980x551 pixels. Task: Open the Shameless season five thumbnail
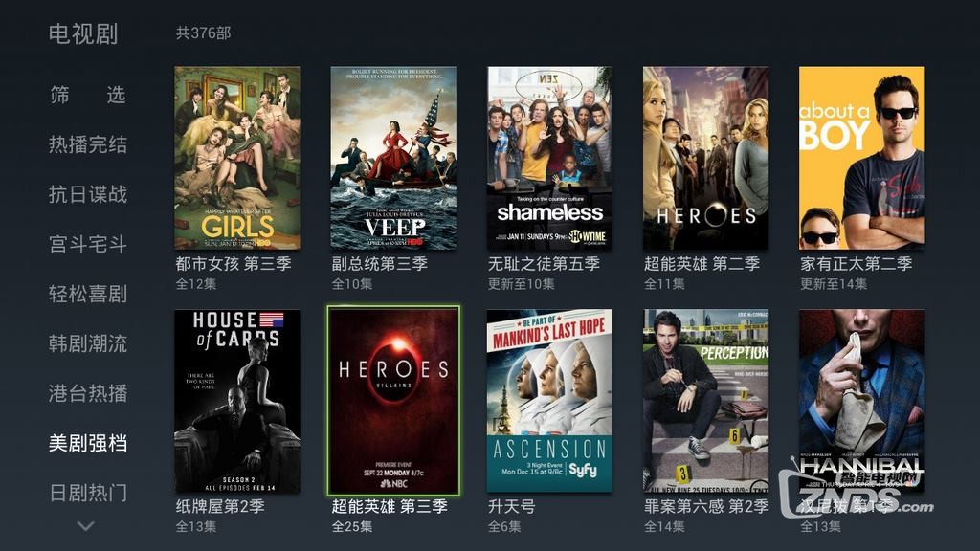point(549,158)
